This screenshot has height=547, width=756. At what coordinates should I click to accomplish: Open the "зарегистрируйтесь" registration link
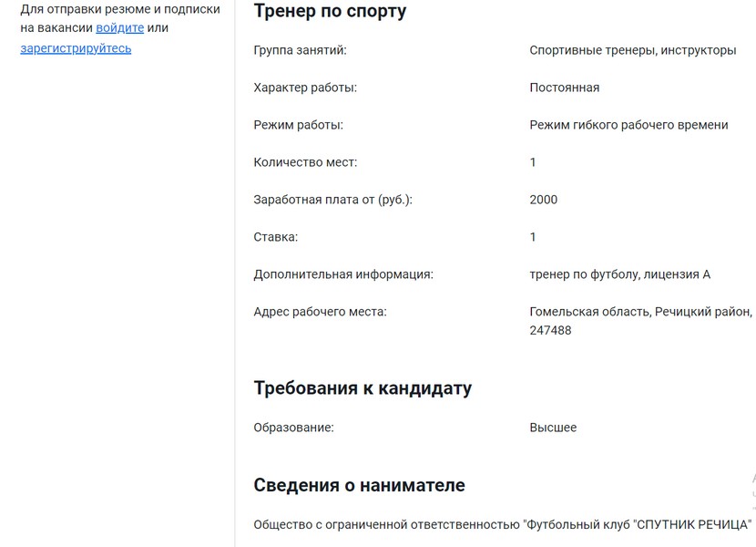point(76,48)
